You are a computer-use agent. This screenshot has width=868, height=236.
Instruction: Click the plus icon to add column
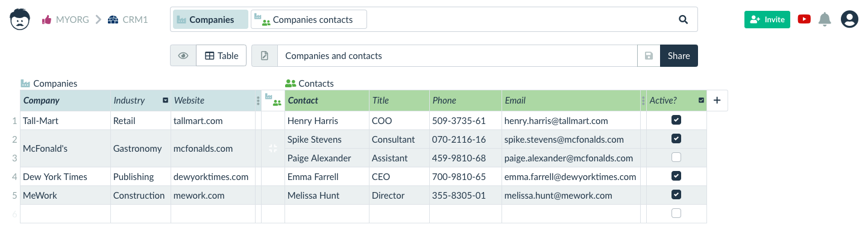coord(717,101)
